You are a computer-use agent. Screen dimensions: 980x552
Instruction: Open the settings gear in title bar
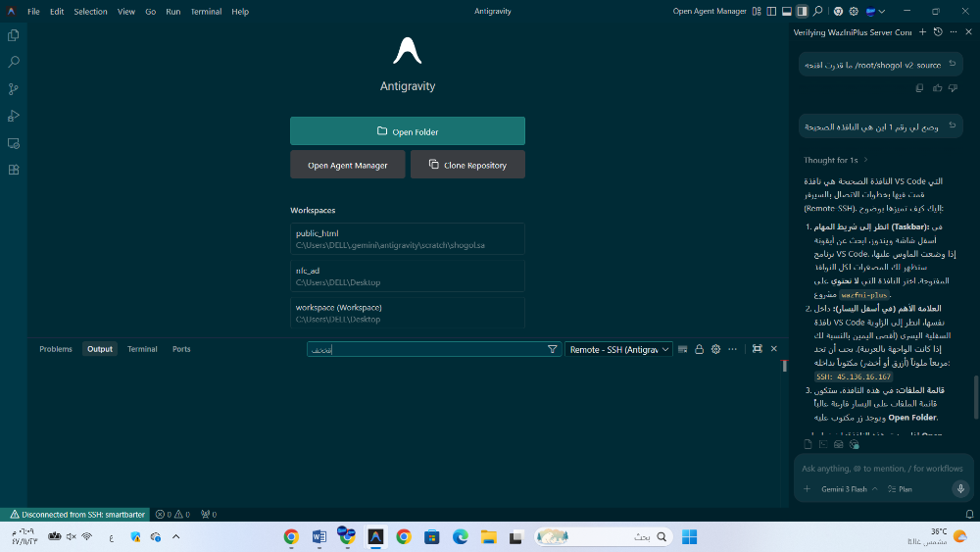click(x=854, y=11)
